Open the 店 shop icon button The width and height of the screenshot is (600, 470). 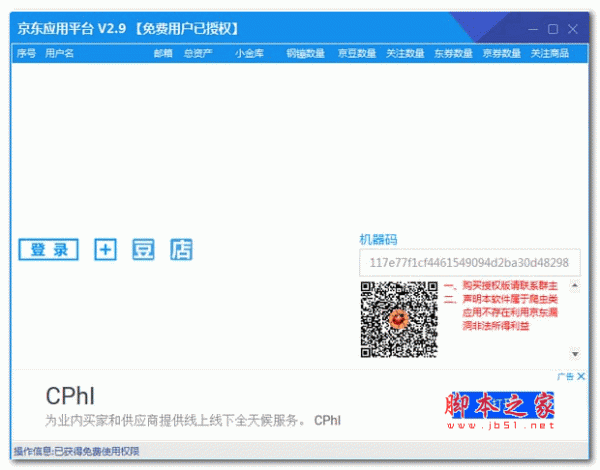point(181,250)
